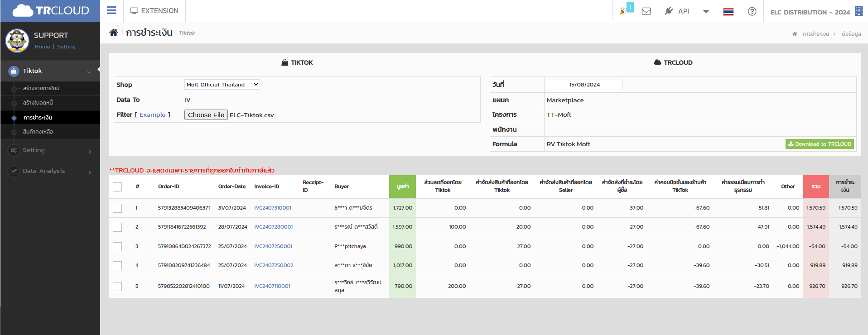Screen dimensions: 868x335
Task: Open invoice link IVC2407310001
Action: (273, 208)
